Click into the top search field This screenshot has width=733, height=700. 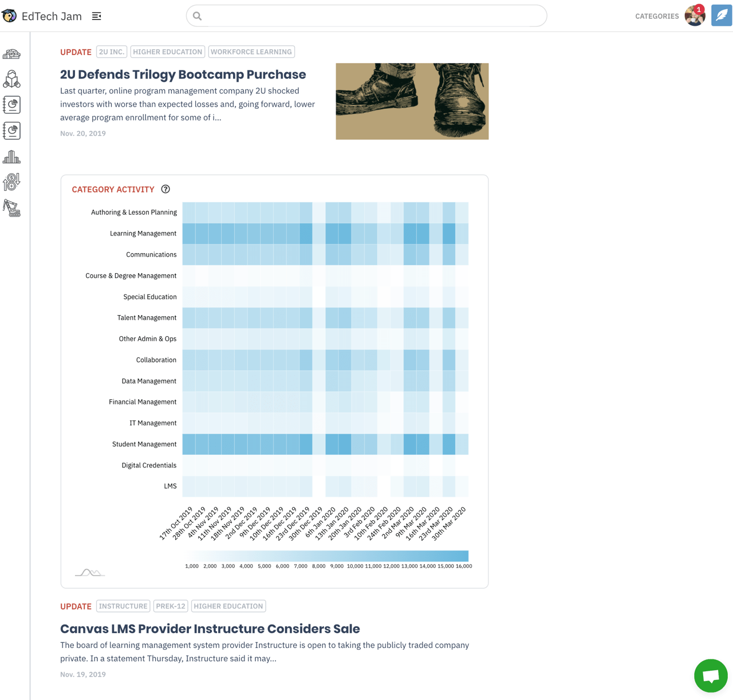click(366, 16)
